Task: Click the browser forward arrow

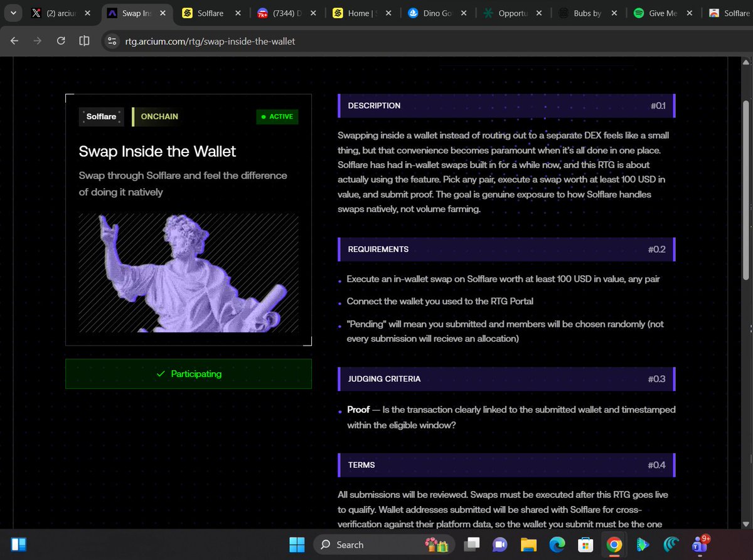Action: [38, 41]
